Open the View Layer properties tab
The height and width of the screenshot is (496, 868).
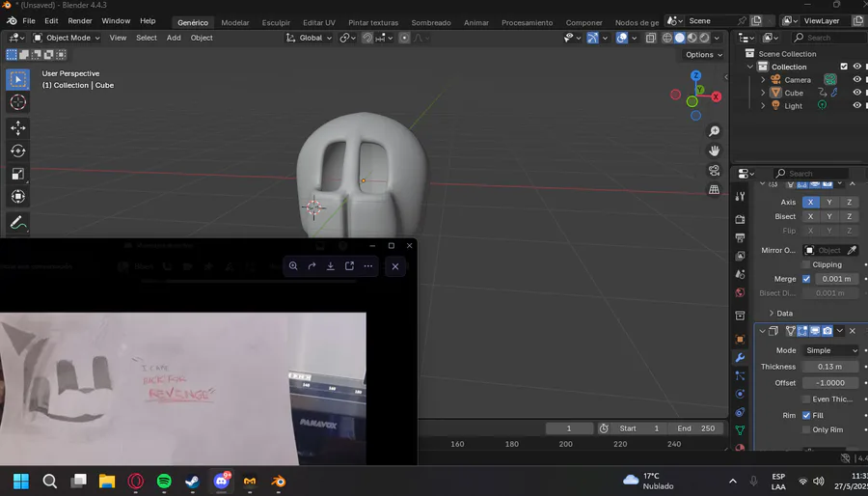tap(740, 256)
